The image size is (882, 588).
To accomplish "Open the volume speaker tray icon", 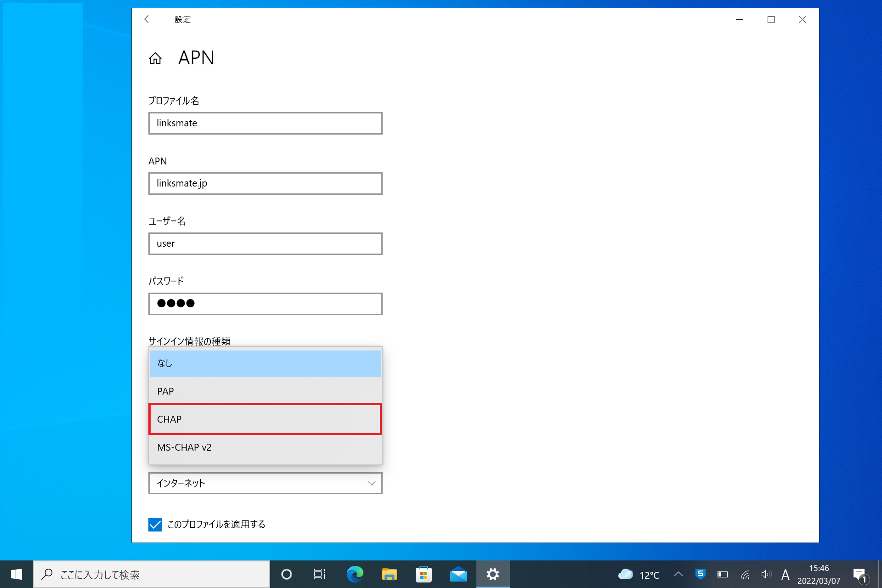I will 765,574.
